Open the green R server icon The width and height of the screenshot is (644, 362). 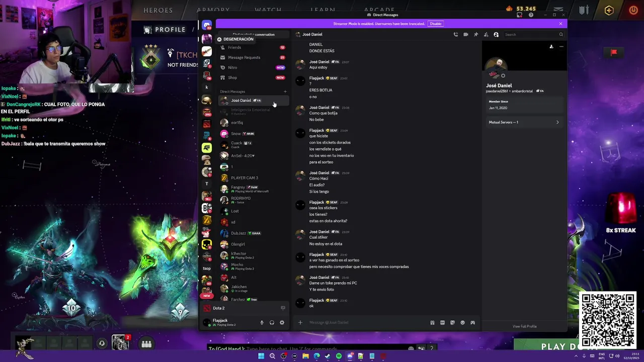tap(207, 147)
